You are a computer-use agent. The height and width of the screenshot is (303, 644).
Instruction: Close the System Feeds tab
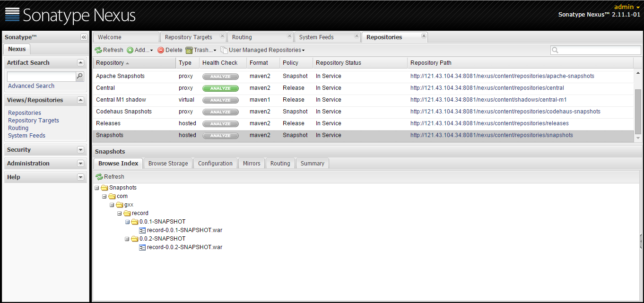[357, 36]
